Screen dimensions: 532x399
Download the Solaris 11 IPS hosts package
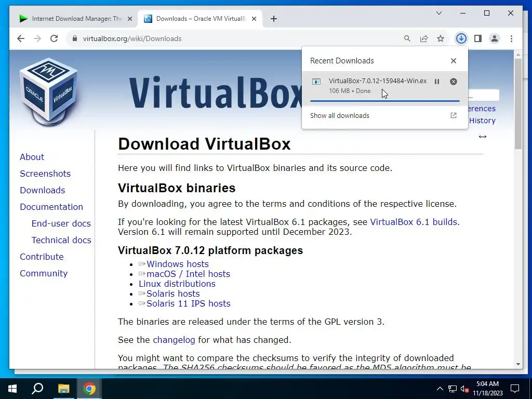(188, 303)
